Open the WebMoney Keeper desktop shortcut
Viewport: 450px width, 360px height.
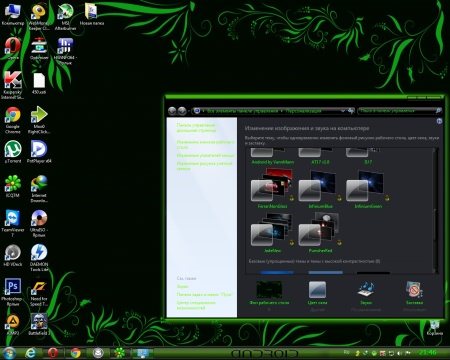coord(39,17)
